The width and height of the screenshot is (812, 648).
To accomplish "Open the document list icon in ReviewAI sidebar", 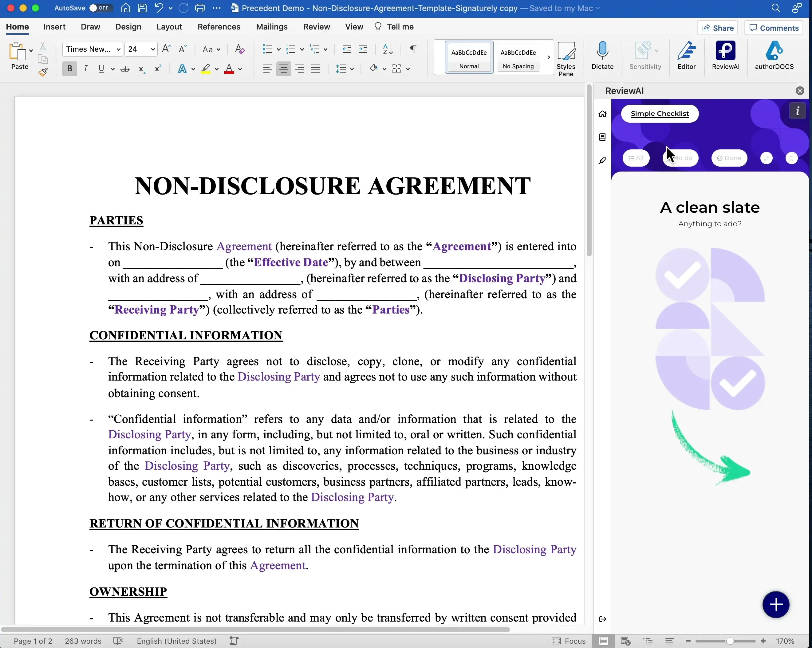I will pyautogui.click(x=602, y=137).
